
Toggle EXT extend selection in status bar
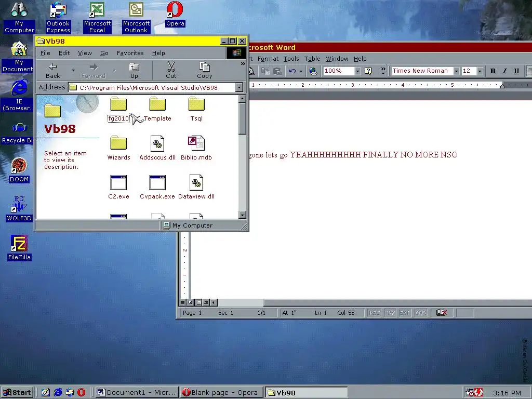(404, 313)
